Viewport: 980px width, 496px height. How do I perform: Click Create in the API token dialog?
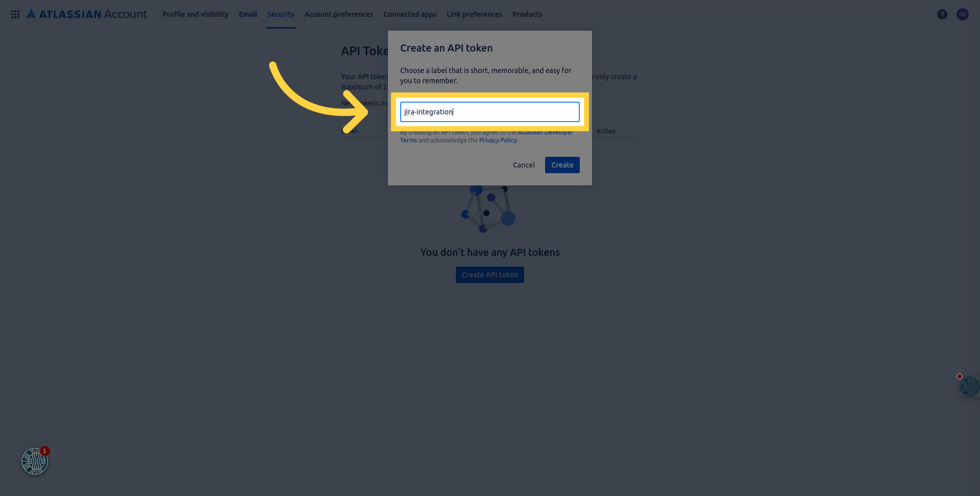(562, 165)
